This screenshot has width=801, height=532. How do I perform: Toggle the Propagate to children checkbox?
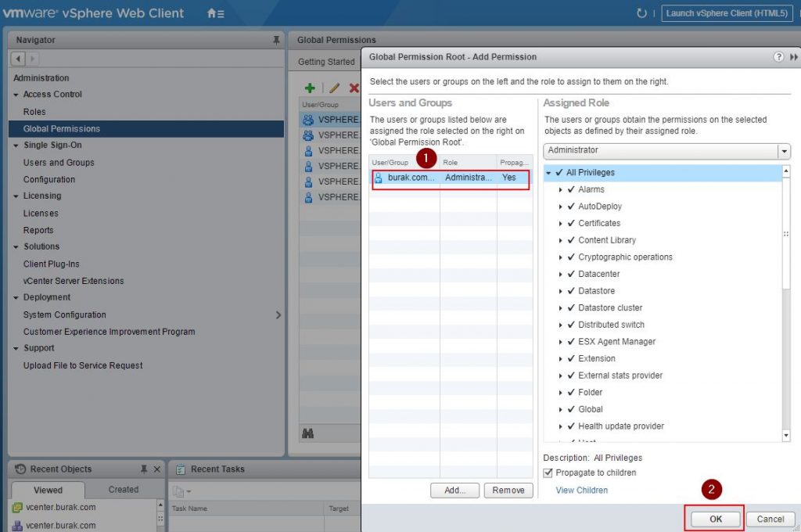(548, 473)
